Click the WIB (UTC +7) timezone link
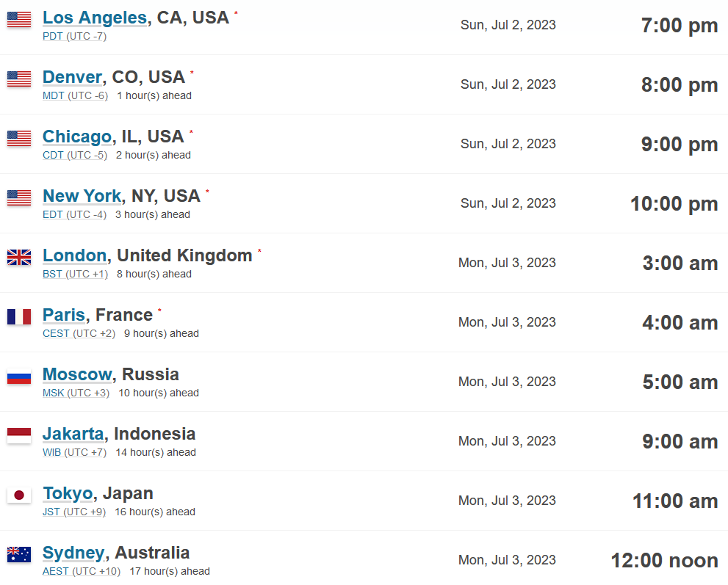 point(74,452)
